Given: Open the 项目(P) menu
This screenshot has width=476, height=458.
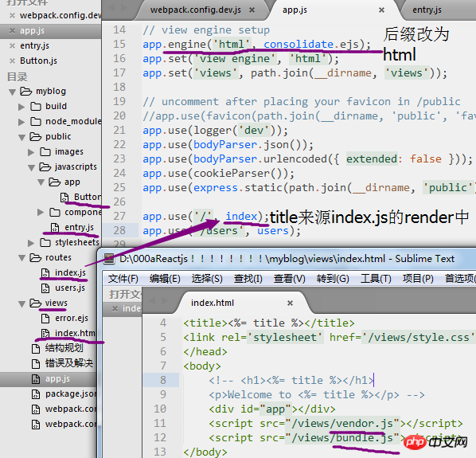Looking at the screenshot, I should point(418,279).
